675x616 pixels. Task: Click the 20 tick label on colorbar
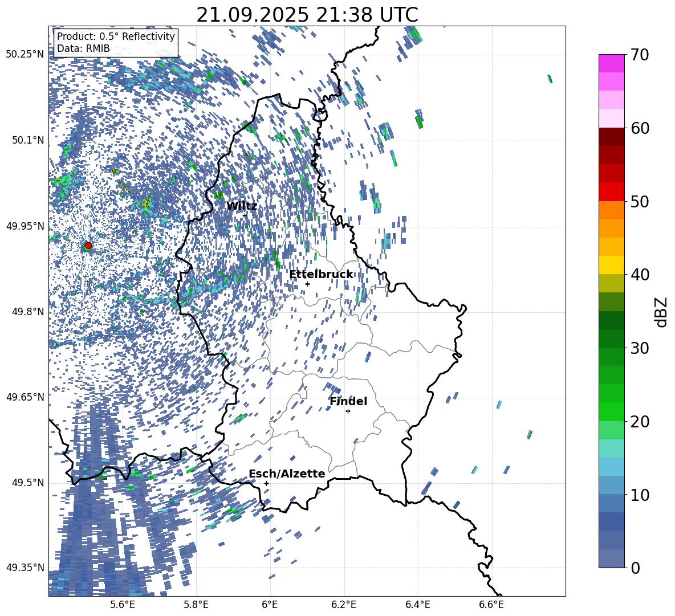[x=640, y=422]
